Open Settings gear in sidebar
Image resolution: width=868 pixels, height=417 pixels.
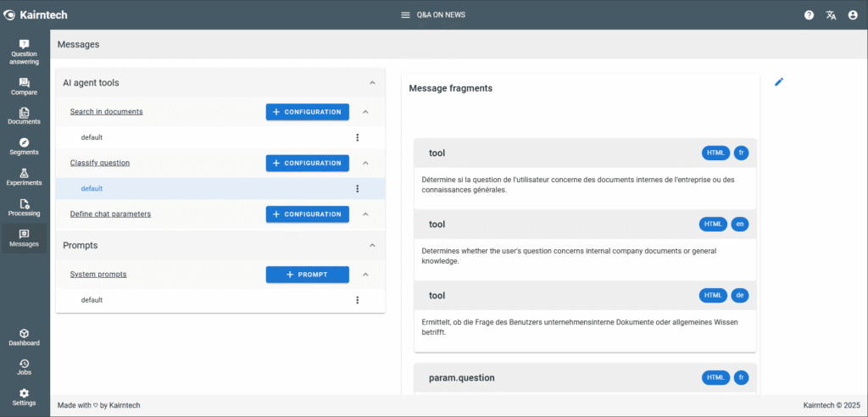pos(24,398)
